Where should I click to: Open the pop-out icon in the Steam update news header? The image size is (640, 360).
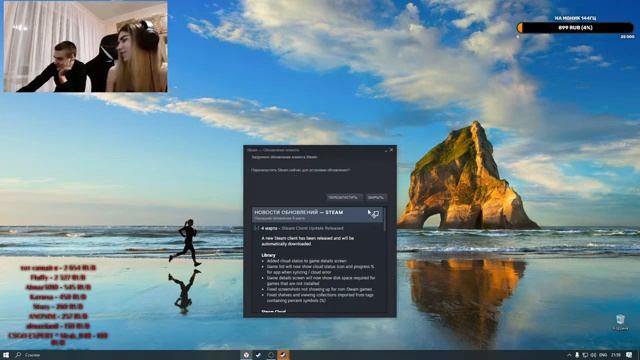[376, 214]
